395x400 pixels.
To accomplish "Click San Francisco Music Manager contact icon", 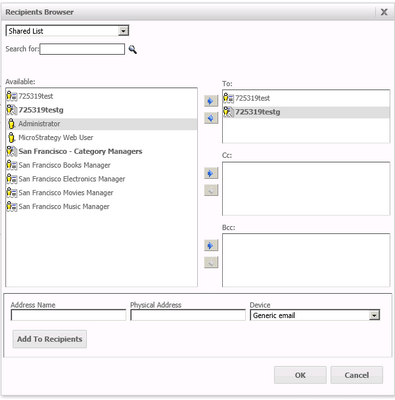I will coord(12,206).
